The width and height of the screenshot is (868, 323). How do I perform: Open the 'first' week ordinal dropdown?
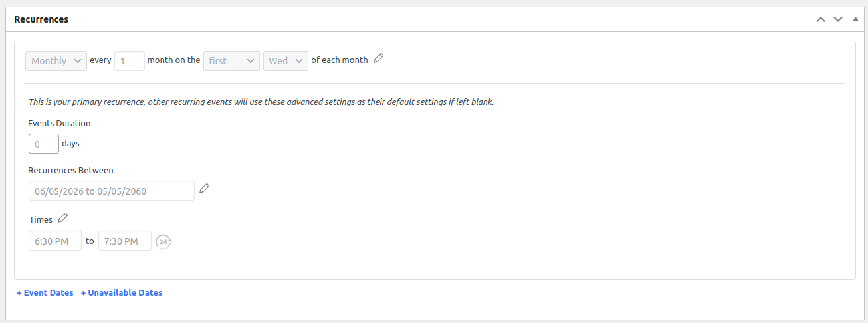click(x=231, y=60)
